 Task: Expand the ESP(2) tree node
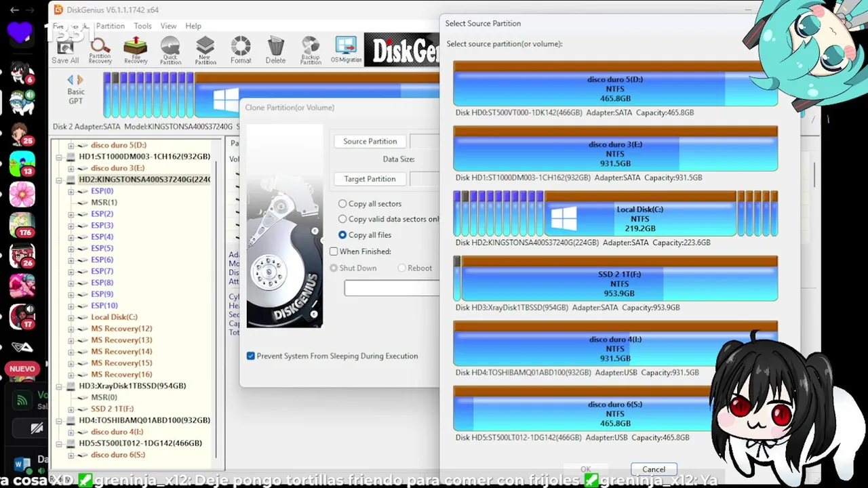tap(71, 214)
